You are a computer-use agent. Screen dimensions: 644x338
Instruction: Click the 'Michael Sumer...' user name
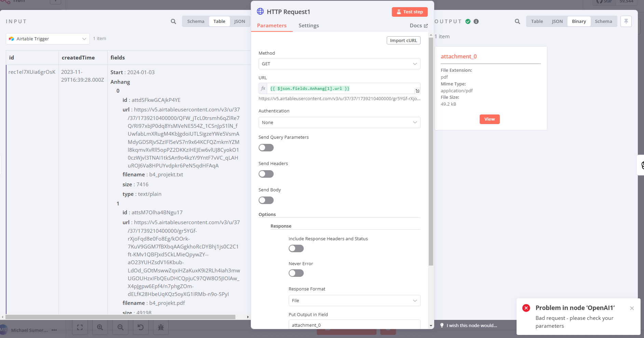click(30, 330)
